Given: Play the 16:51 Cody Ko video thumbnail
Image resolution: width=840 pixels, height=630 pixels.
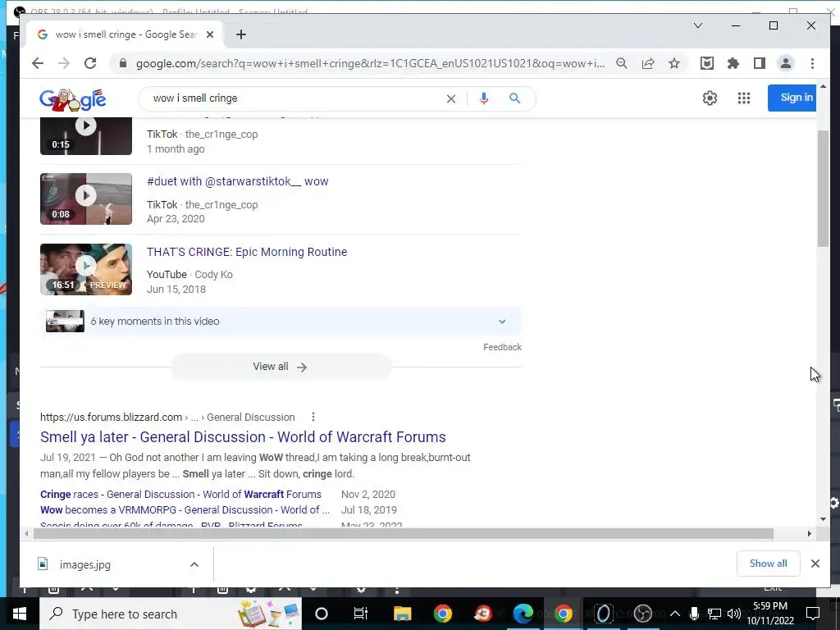Looking at the screenshot, I should click(85, 269).
